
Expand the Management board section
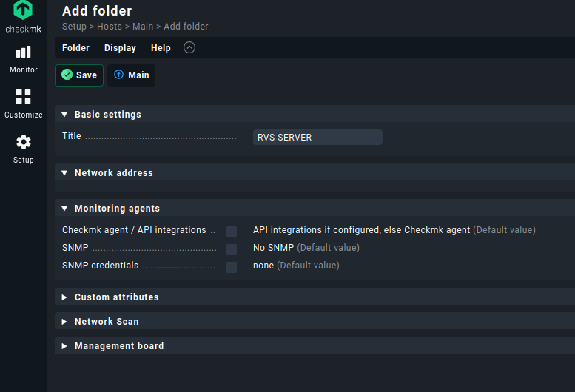[64, 346]
